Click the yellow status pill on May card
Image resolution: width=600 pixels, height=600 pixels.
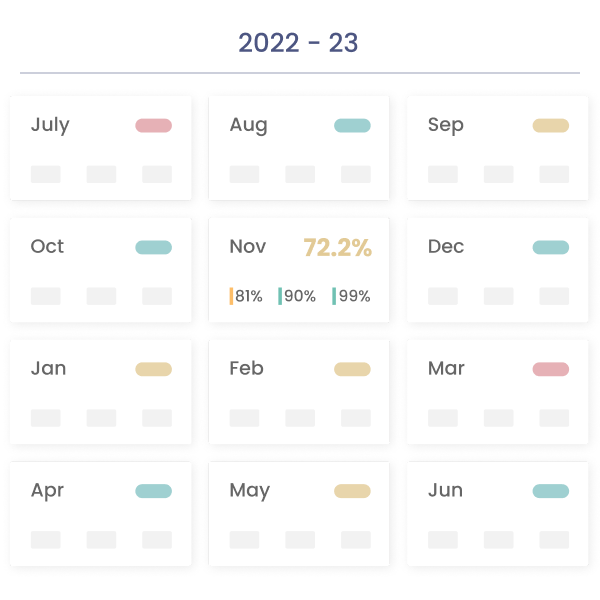tap(352, 492)
